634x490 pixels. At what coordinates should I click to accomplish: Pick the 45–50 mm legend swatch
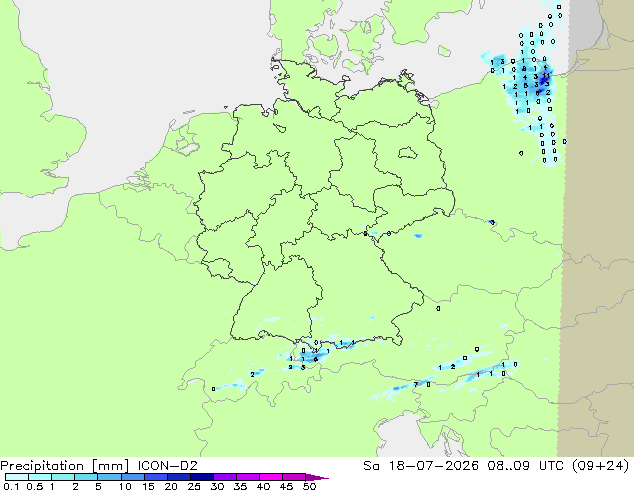[x=294, y=477]
